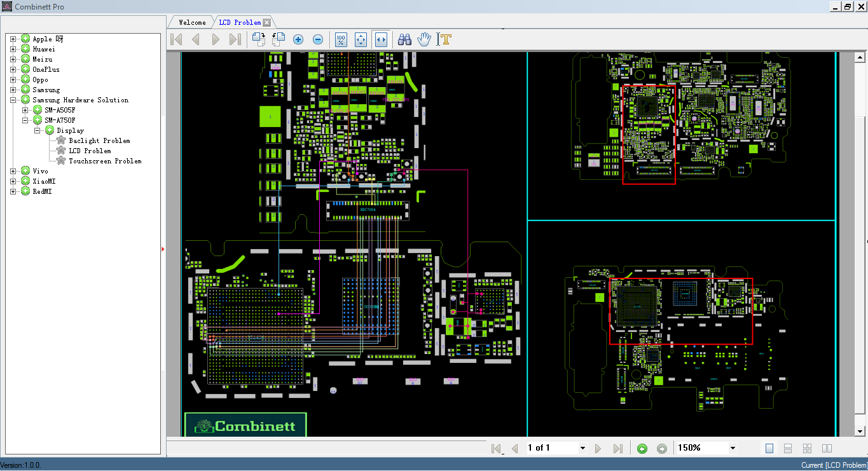Viewport: 868px width, 471px height.
Task: Select the XiaoMI tree label
Action: [x=44, y=181]
